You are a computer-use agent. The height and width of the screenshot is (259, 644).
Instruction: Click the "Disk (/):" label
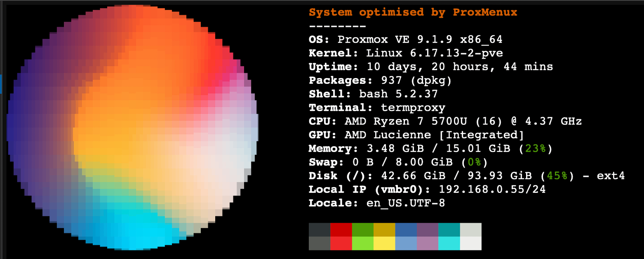click(341, 176)
